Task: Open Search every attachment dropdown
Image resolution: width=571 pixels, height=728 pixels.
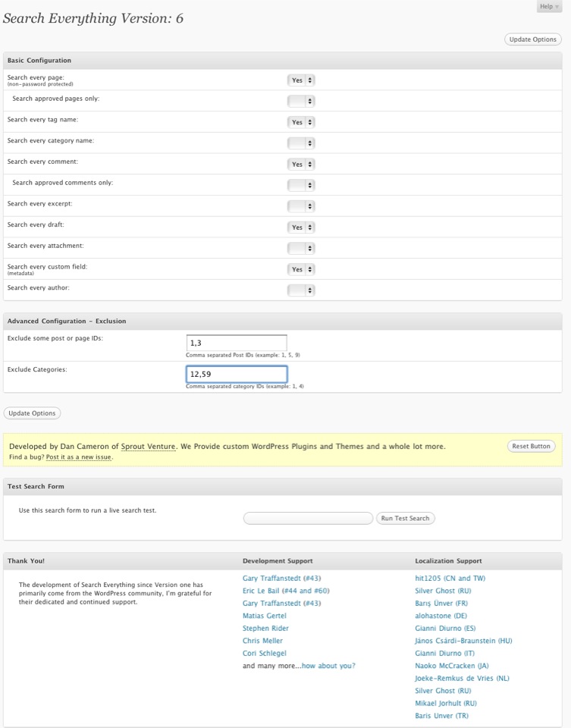Action: [x=301, y=248]
